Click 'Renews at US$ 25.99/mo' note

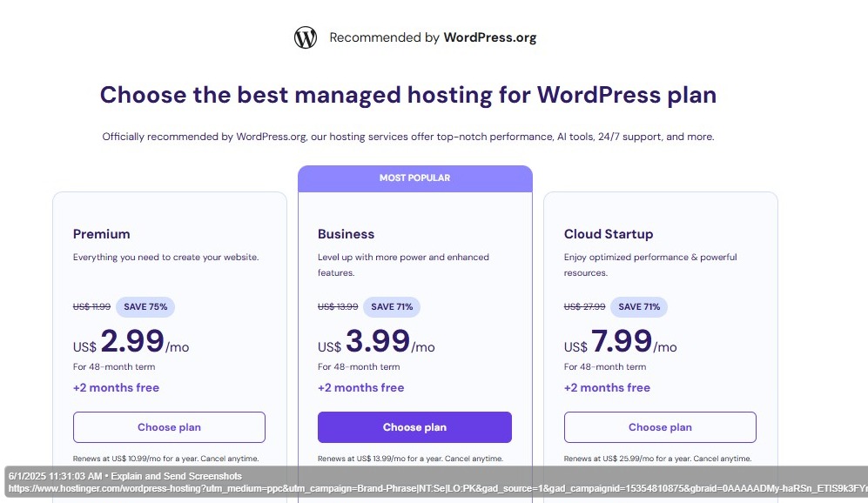click(657, 459)
